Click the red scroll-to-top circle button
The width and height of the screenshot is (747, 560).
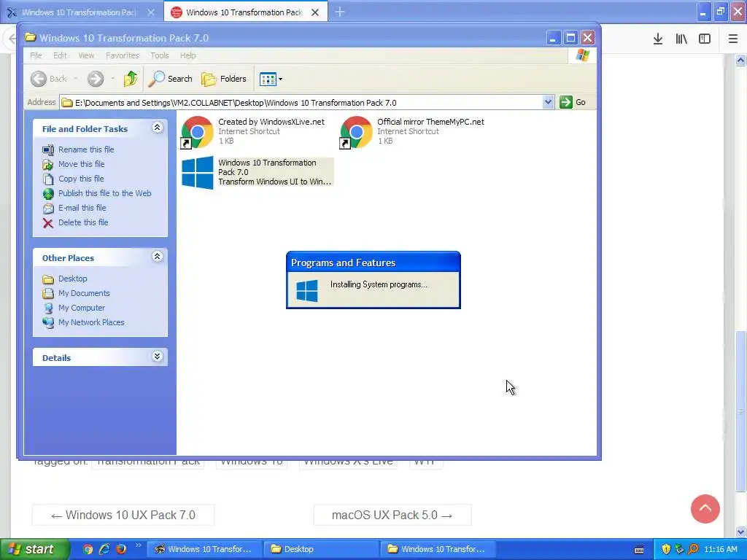705,508
